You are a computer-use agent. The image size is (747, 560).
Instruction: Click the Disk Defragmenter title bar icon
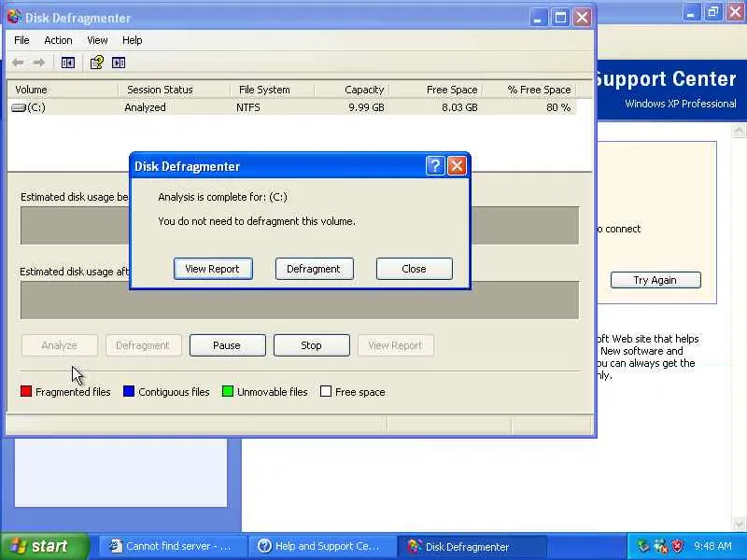(x=14, y=17)
